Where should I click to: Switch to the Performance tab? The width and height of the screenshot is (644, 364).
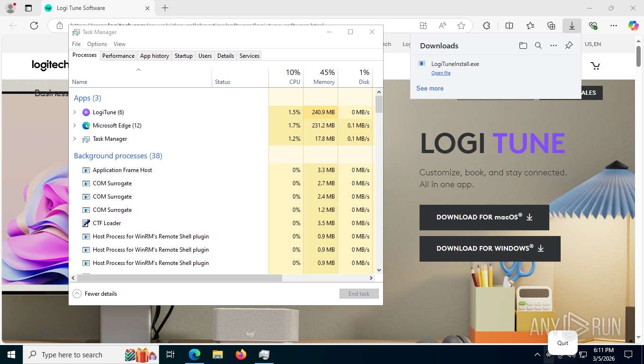point(118,56)
